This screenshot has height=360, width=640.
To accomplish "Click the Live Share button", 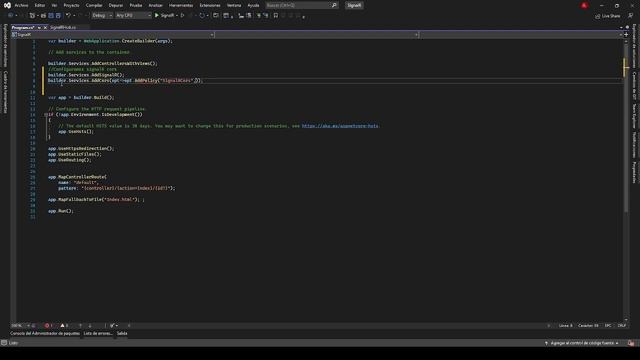I will [x=607, y=16].
